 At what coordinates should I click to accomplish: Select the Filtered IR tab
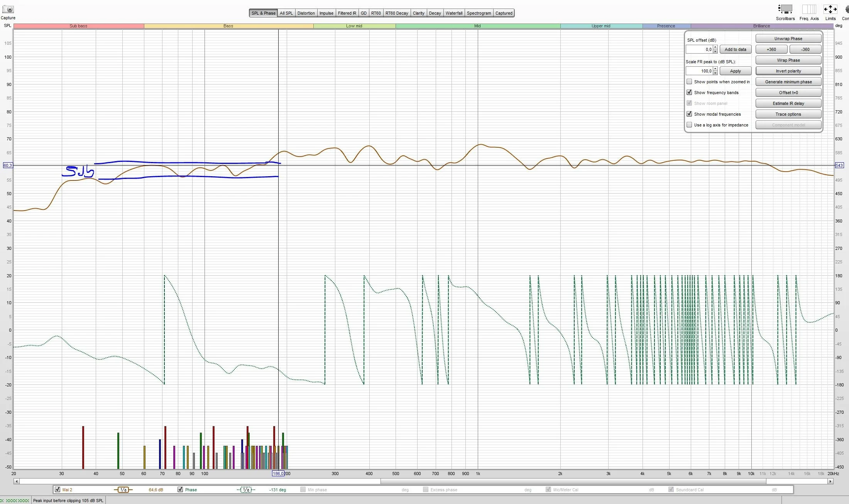pos(347,13)
